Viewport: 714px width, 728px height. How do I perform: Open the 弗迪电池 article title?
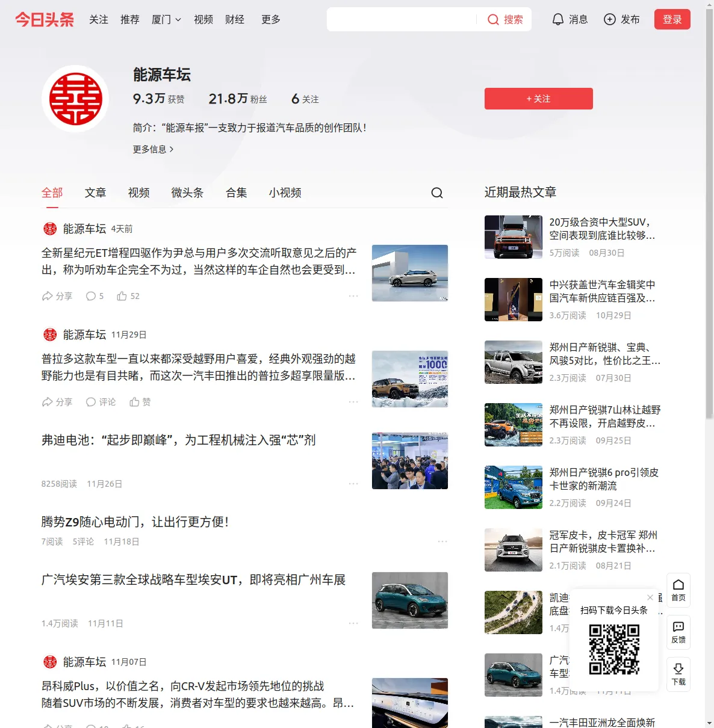coord(179,440)
